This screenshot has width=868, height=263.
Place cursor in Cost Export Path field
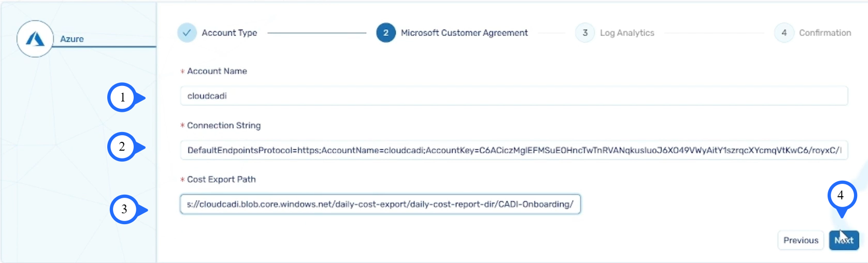pyautogui.click(x=380, y=204)
